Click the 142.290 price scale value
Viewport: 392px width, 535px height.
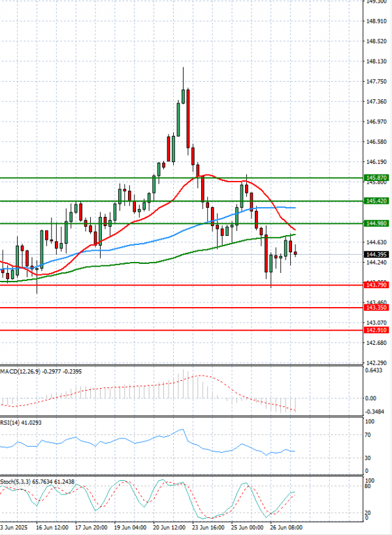(376, 363)
